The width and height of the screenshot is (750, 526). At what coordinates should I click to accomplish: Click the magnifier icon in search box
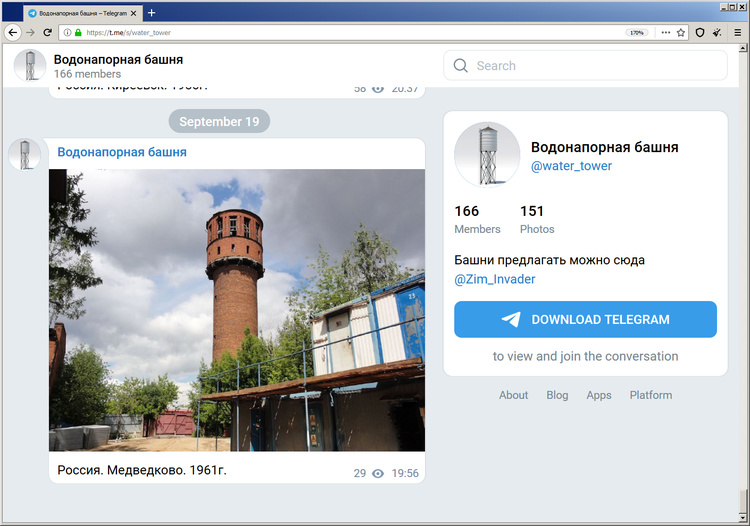[x=460, y=66]
